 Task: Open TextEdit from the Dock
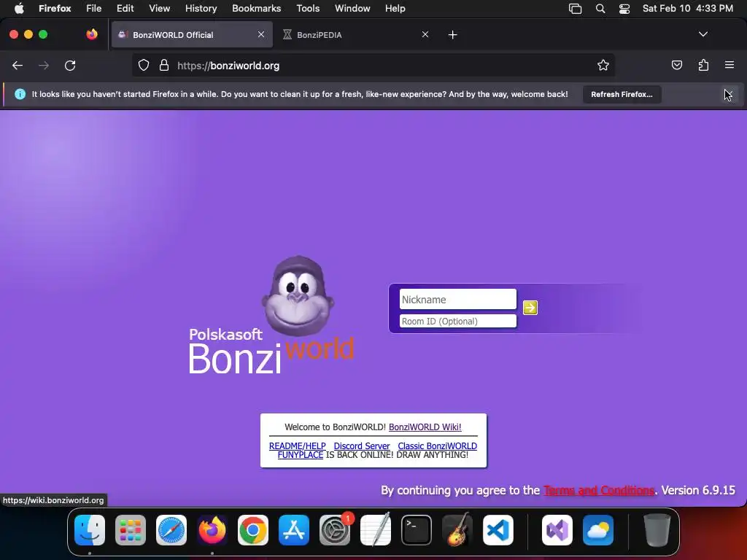[x=376, y=530]
